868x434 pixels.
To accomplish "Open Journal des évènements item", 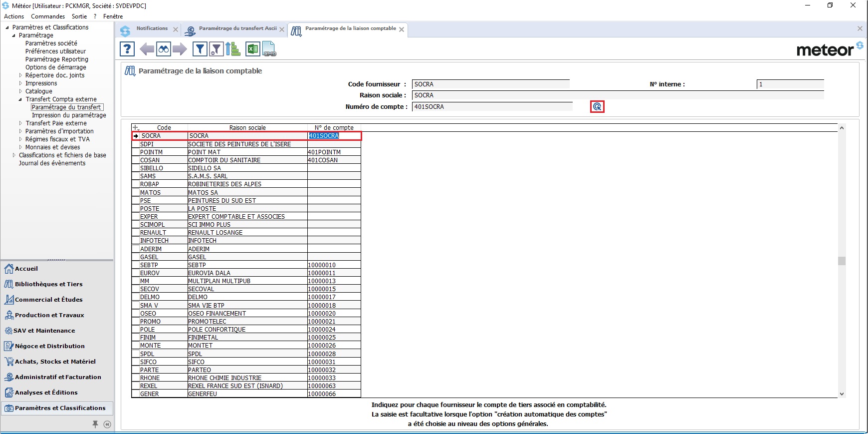I will pyautogui.click(x=52, y=163).
